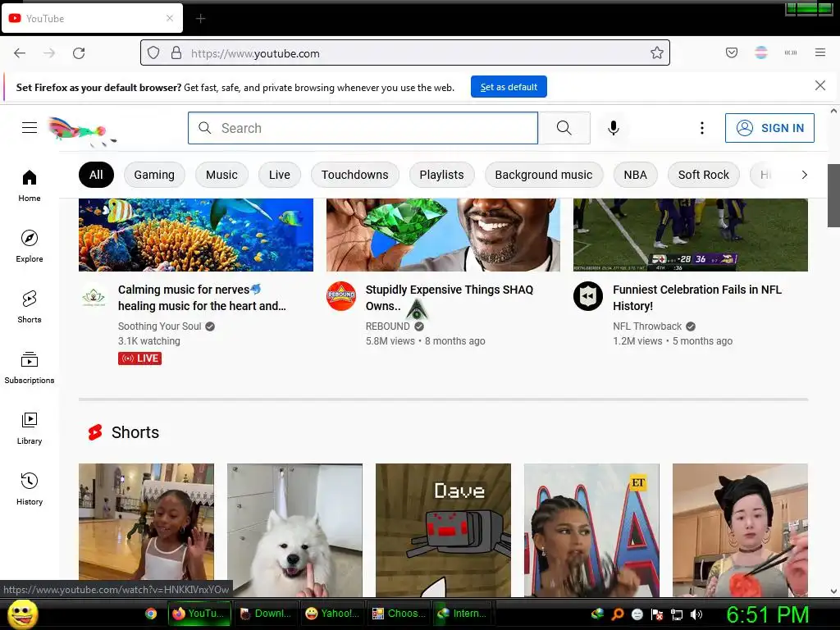Select the NBA filter chip
Image resolution: width=840 pixels, height=630 pixels.
[x=636, y=175]
